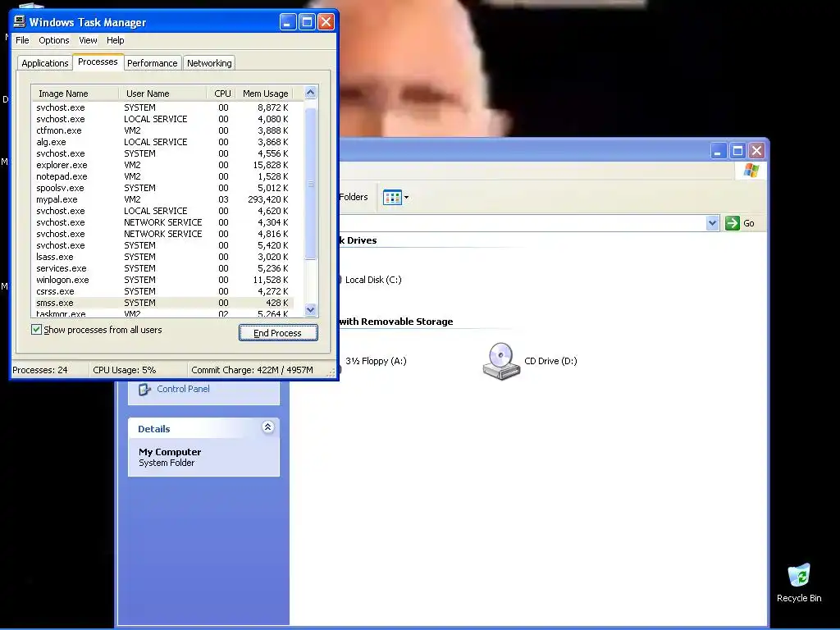This screenshot has height=630, width=840.
Task: Switch to the Networking tab
Action: click(209, 63)
